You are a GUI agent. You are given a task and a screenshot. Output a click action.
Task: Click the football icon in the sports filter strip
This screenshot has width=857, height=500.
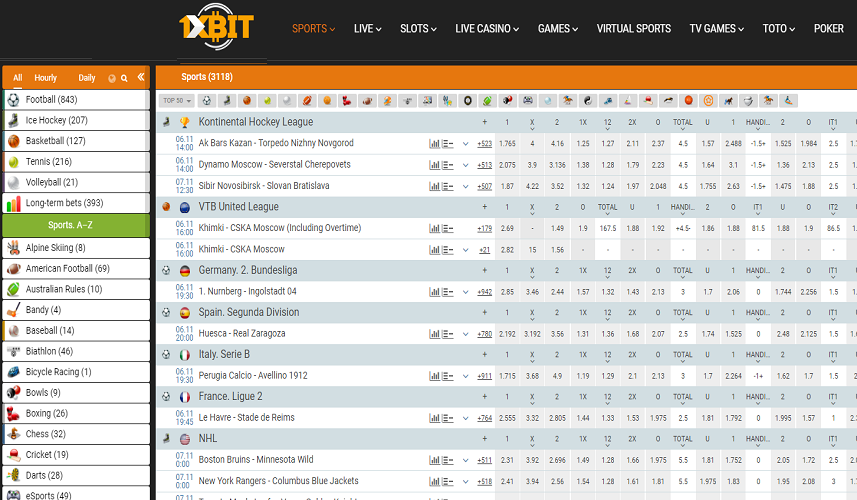point(207,101)
